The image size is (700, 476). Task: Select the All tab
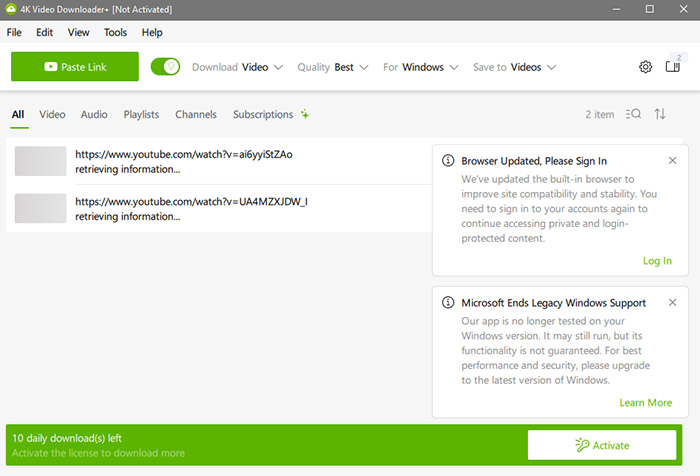(18, 115)
